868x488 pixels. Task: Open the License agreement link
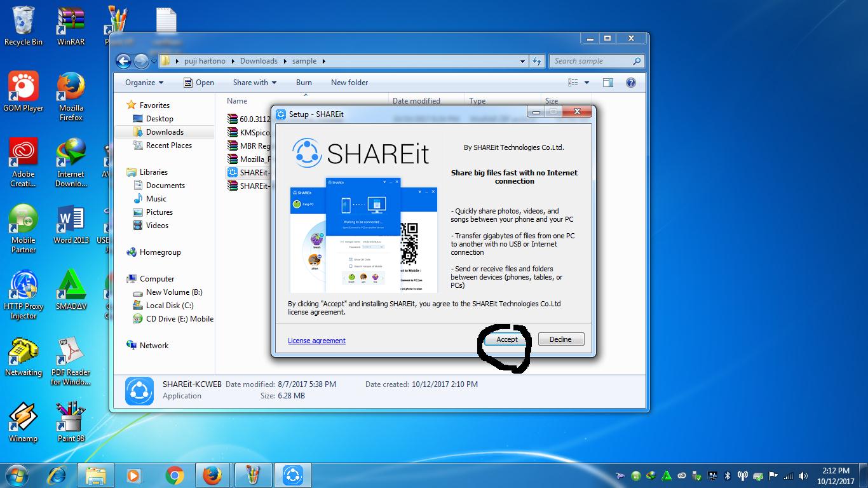[316, 341]
